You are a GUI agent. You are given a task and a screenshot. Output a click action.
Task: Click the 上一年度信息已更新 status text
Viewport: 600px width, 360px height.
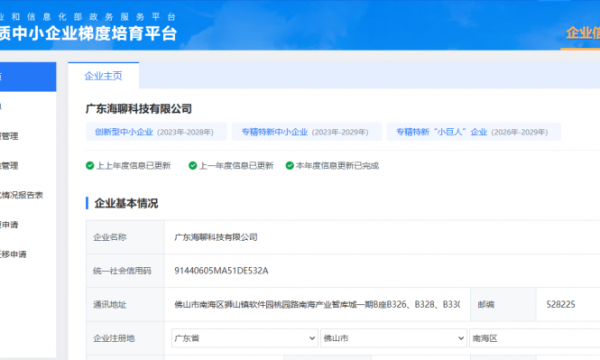(x=236, y=166)
